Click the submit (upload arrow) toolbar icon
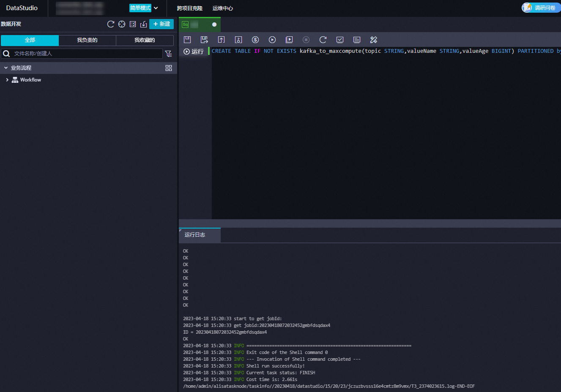Image resolution: width=561 pixels, height=392 pixels. coord(221,40)
